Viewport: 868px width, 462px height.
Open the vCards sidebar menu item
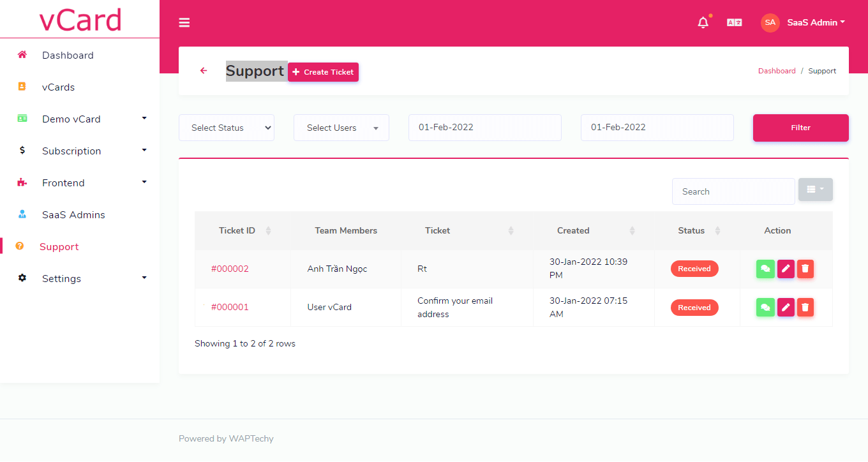57,87
